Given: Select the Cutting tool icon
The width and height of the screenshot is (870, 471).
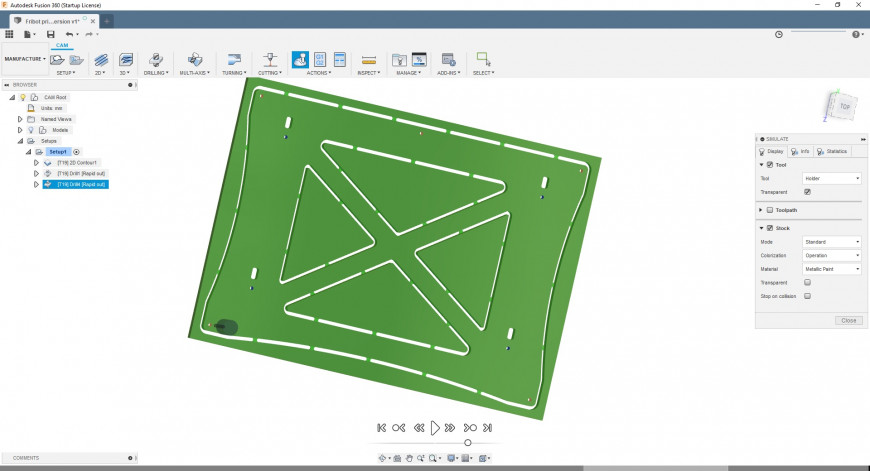Looking at the screenshot, I should (270, 59).
